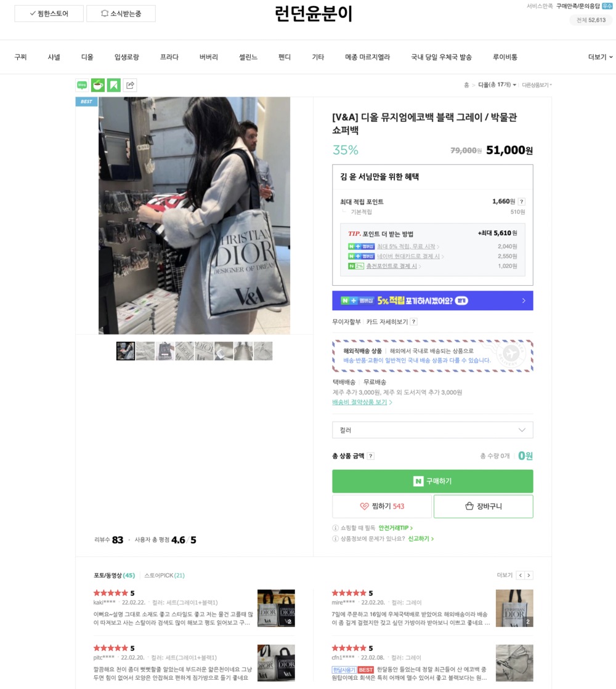Screen dimensions: 616x689
Task: Click help icon beside 최대 적립 포인트
Action: pos(521,201)
